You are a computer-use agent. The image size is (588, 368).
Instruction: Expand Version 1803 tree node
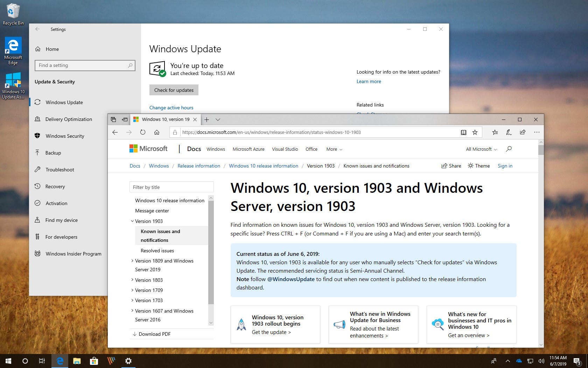[132, 280]
